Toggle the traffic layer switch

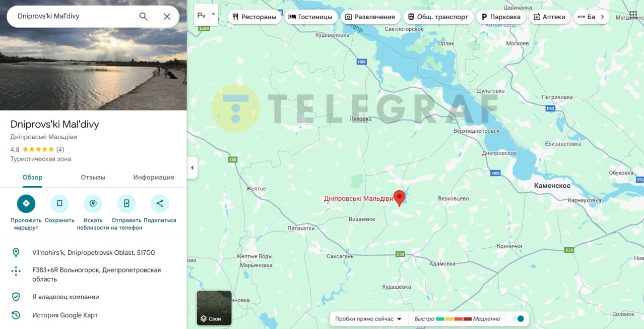tap(518, 319)
